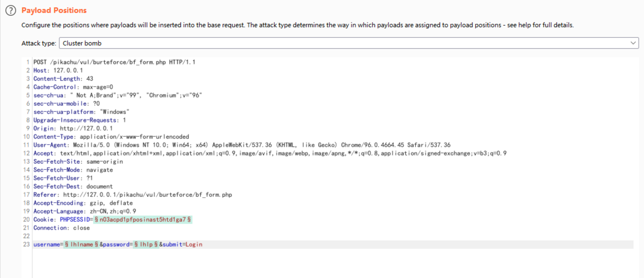Click the Upgrade-Insecure-Requests line

[x=80, y=120]
